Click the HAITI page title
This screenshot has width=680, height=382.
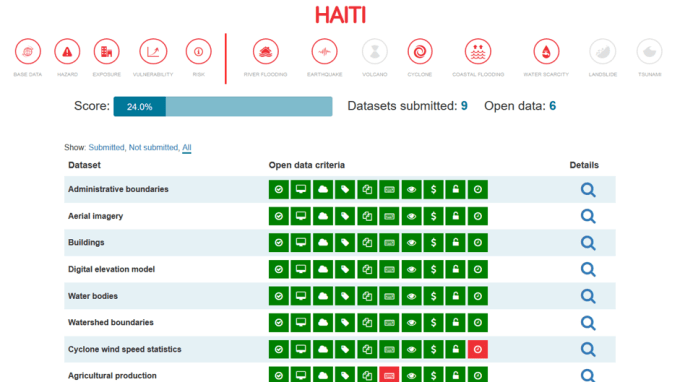click(340, 15)
